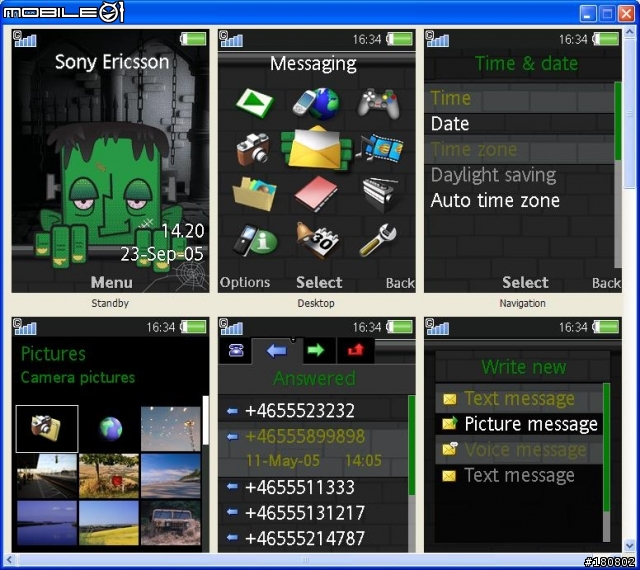
Task: Open the blue lake thumbnail
Action: point(47,523)
